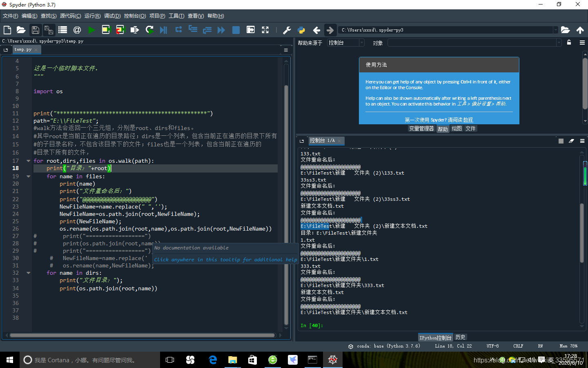Collapse the for loop at line 17

point(28,161)
